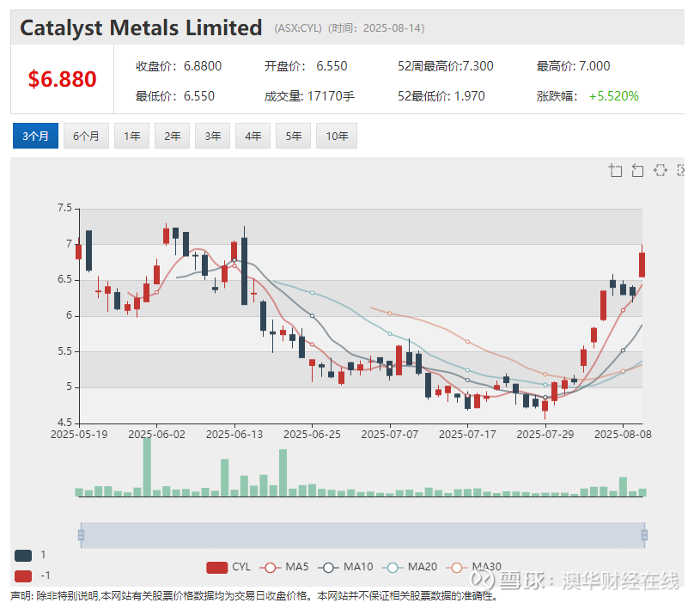Click the 成交量 17170手 value

pos(331,96)
